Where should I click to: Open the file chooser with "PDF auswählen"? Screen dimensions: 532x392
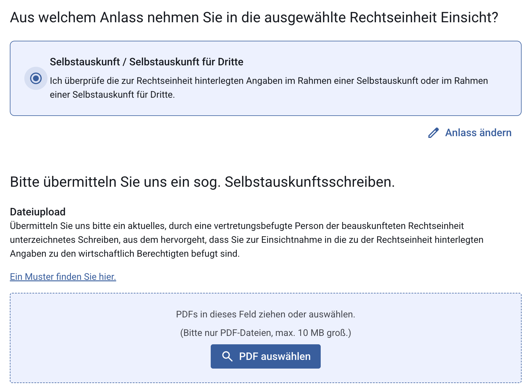[x=265, y=356]
